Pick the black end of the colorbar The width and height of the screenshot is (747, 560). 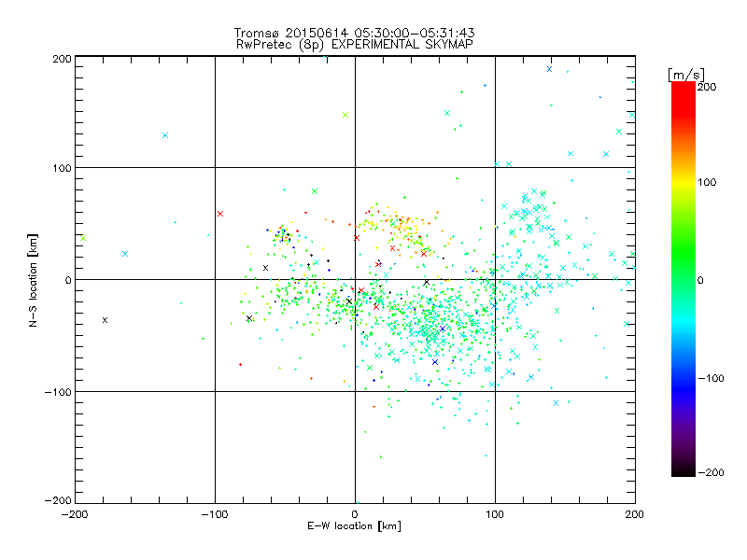pyautogui.click(x=684, y=472)
